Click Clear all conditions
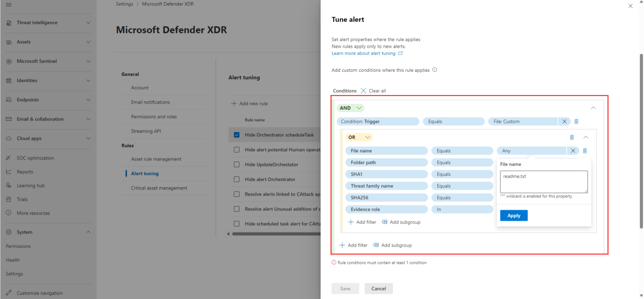 tap(373, 91)
